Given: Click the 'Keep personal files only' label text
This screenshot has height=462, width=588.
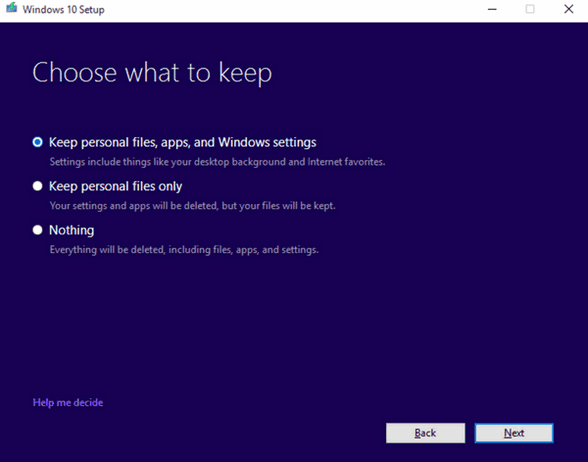Looking at the screenshot, I should tap(116, 186).
